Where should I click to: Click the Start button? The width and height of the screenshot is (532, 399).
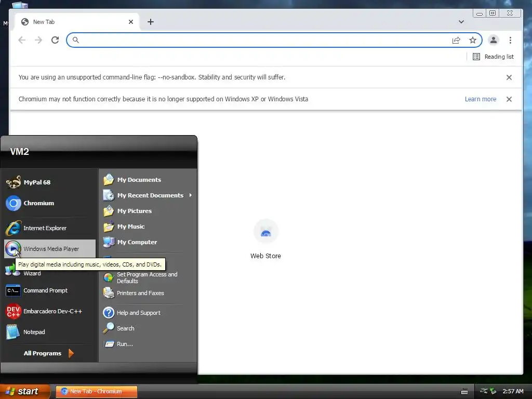24,391
